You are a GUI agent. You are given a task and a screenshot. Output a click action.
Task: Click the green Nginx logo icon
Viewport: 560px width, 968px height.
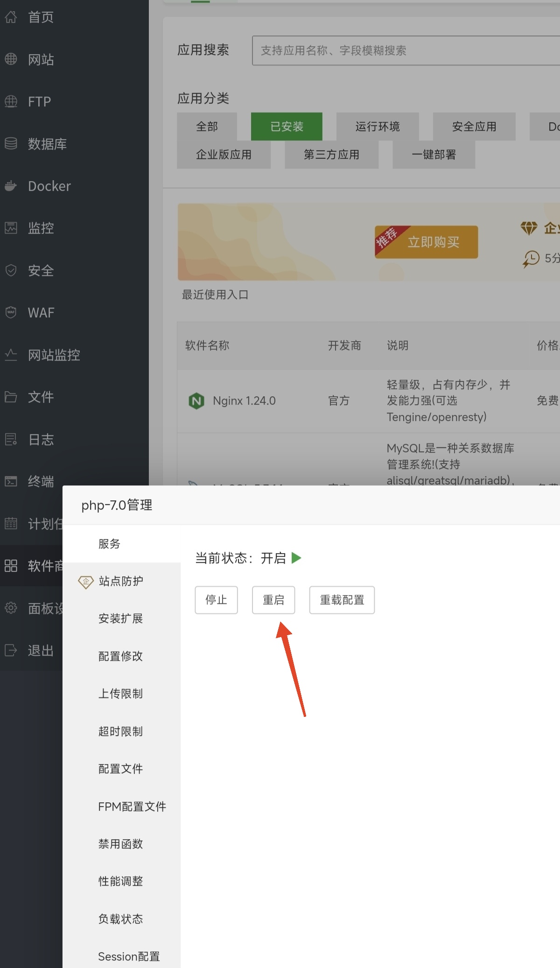coord(196,401)
